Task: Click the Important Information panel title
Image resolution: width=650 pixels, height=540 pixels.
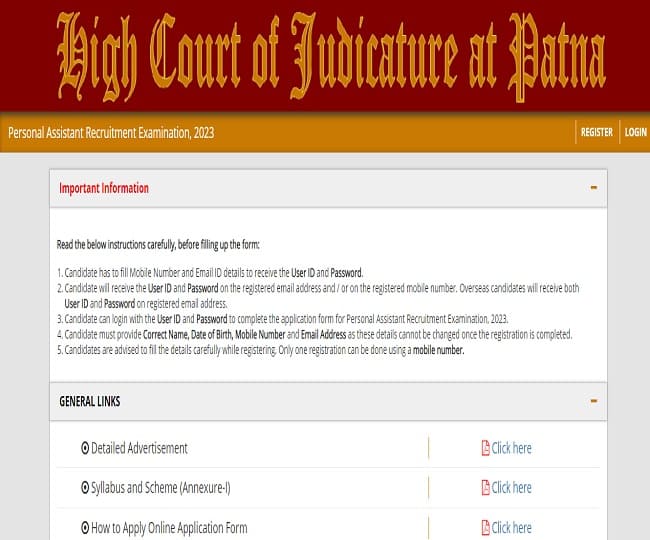Action: coord(104,188)
